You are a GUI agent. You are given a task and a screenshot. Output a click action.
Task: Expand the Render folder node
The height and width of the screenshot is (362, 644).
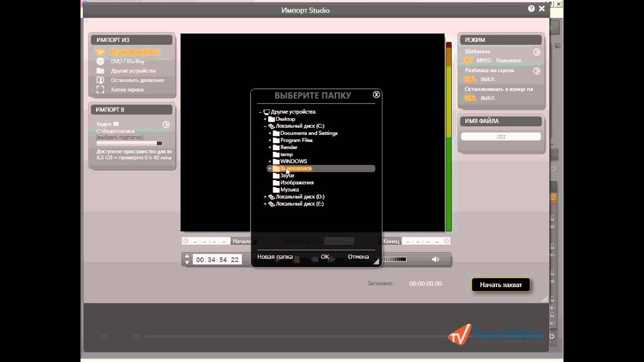pyautogui.click(x=270, y=147)
